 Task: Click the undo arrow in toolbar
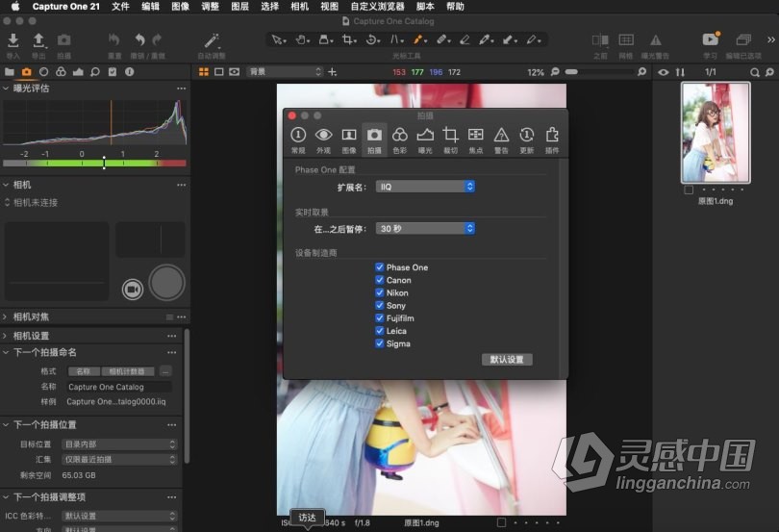coord(140,39)
